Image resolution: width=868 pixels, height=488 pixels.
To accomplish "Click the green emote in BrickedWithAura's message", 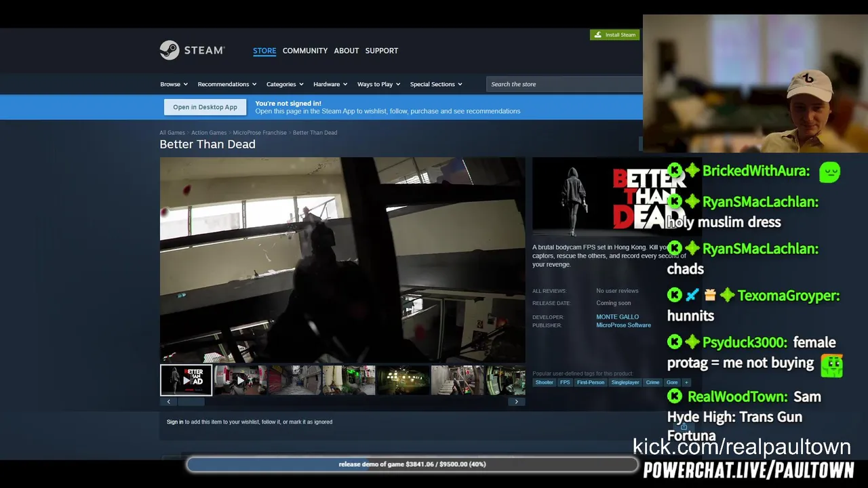I will coord(830,171).
